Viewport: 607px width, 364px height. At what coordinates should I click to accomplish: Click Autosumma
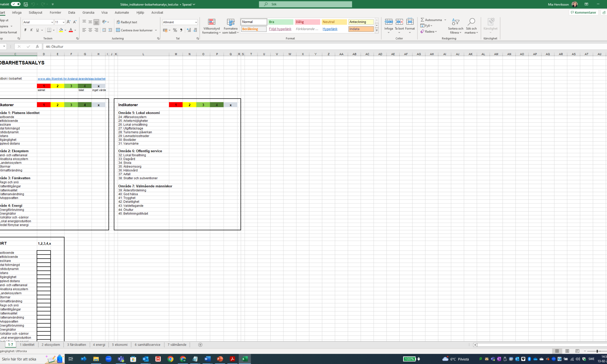click(431, 20)
